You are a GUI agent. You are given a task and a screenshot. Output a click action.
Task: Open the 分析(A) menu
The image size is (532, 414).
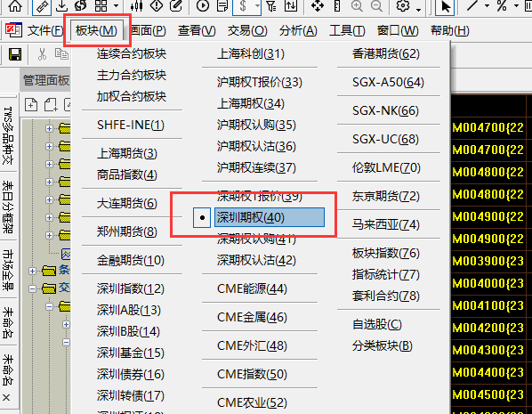coord(298,30)
